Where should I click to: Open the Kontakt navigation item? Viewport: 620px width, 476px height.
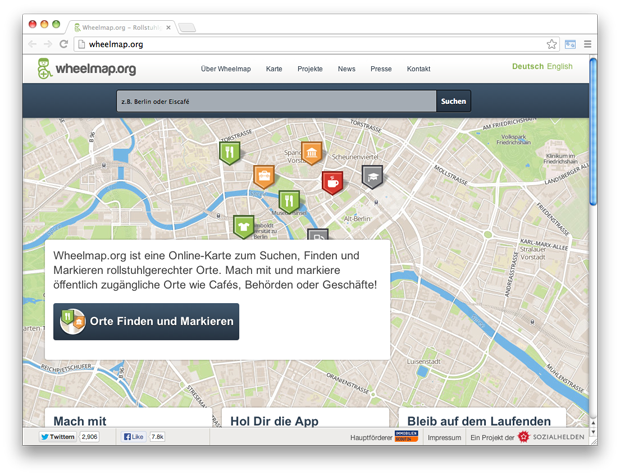pos(418,69)
